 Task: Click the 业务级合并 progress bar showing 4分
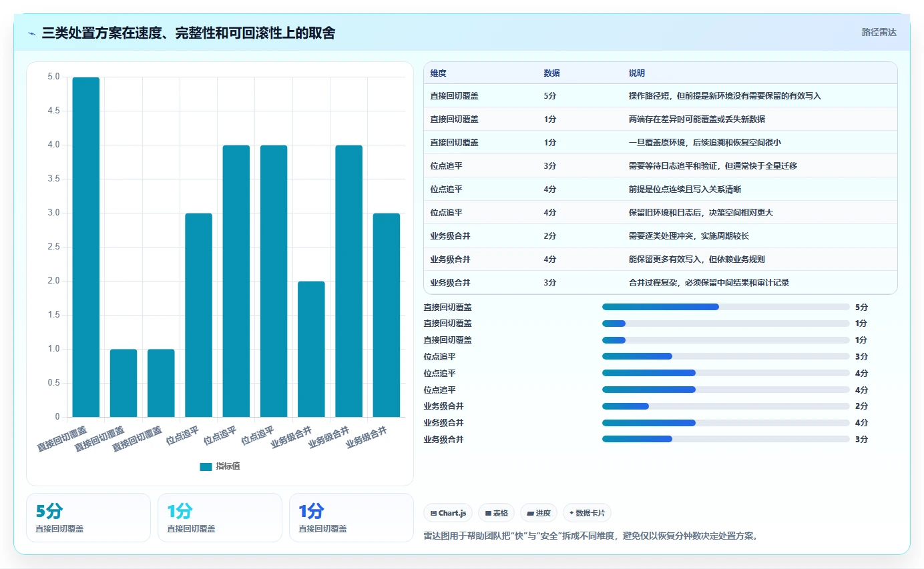coord(726,422)
